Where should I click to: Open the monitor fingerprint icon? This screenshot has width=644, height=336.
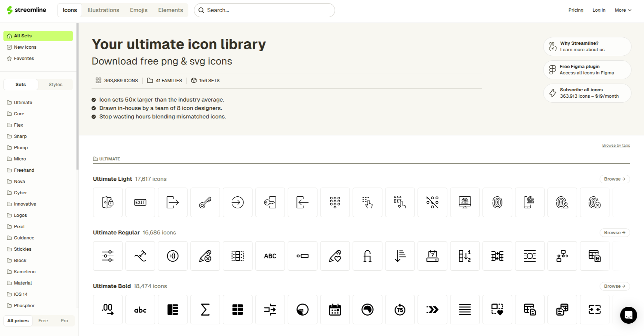tap(465, 202)
